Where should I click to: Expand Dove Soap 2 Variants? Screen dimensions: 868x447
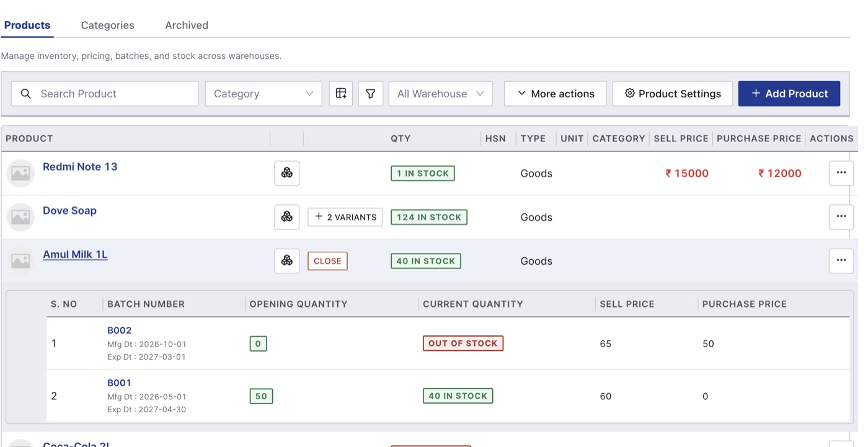click(x=345, y=217)
